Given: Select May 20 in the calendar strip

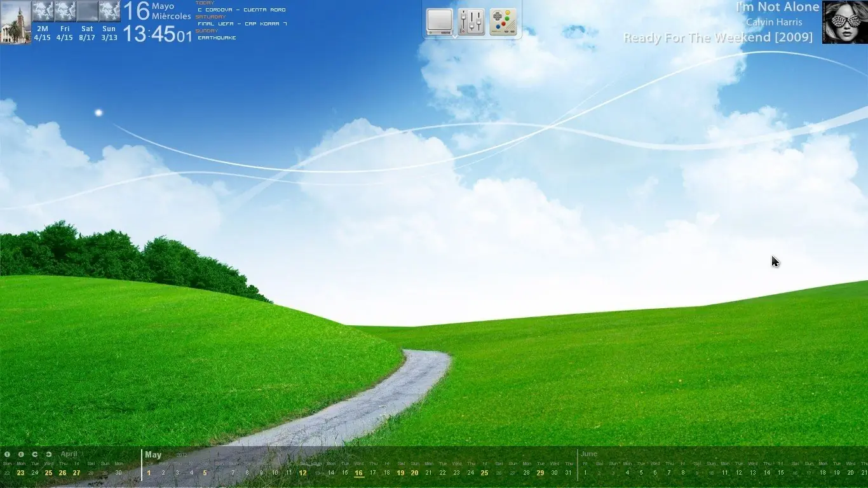Looking at the screenshot, I should 414,473.
